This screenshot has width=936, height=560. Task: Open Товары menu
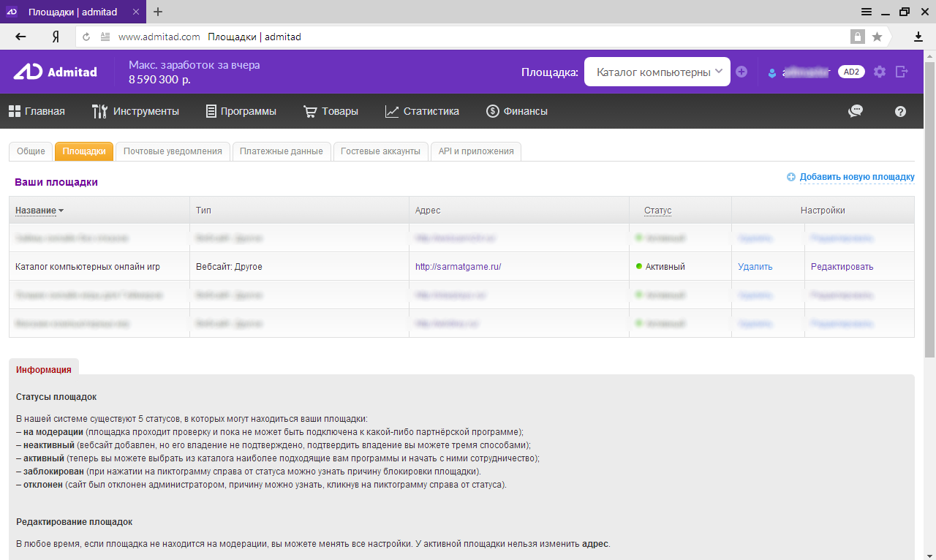pos(331,111)
